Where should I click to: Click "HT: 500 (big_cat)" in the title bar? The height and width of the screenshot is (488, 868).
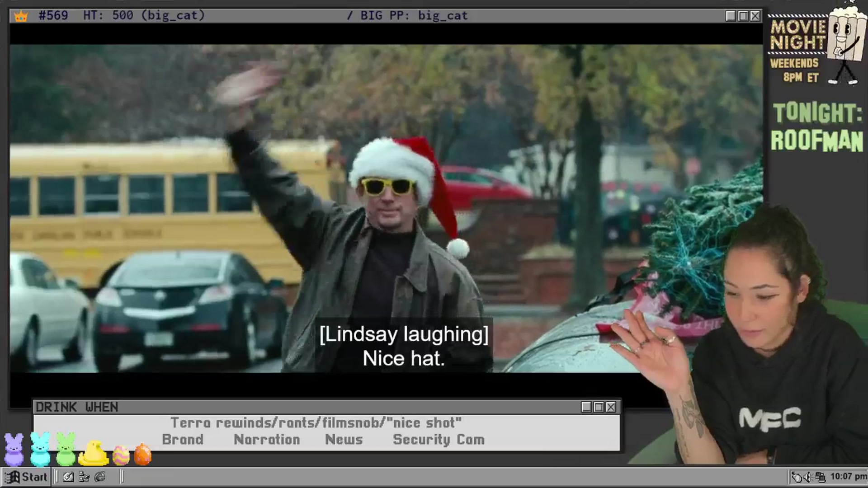(x=144, y=16)
